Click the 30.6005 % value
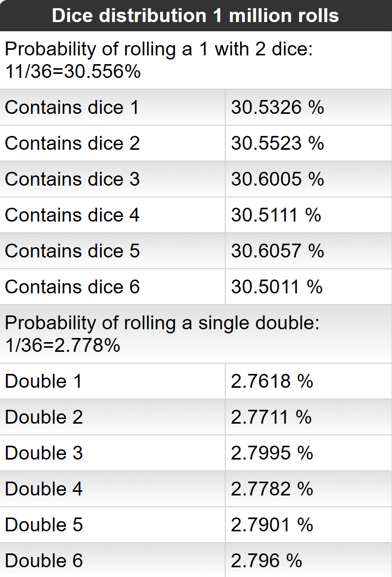Viewport: 392px width, 577px height. tap(278, 179)
